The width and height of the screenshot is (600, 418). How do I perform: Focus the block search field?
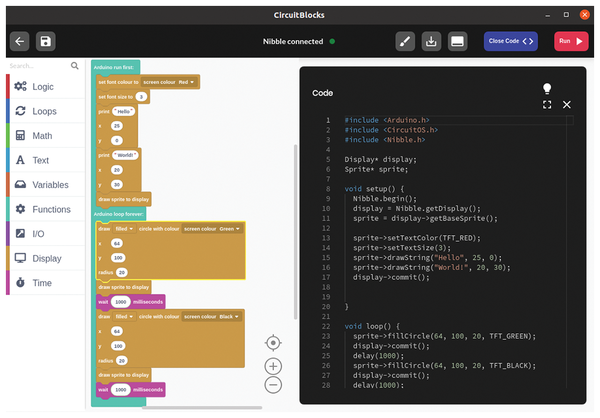tap(38, 66)
